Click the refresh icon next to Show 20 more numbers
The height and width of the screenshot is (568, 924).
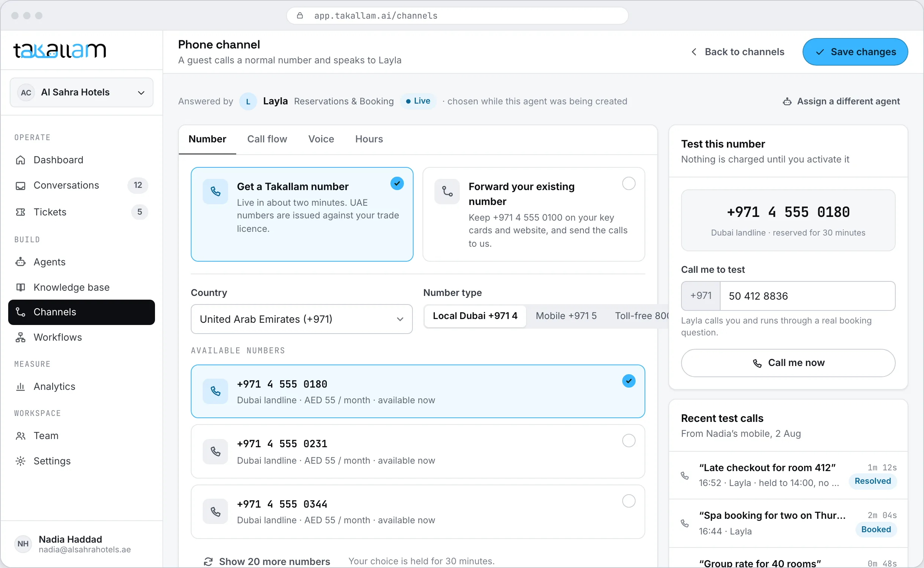pos(208,562)
